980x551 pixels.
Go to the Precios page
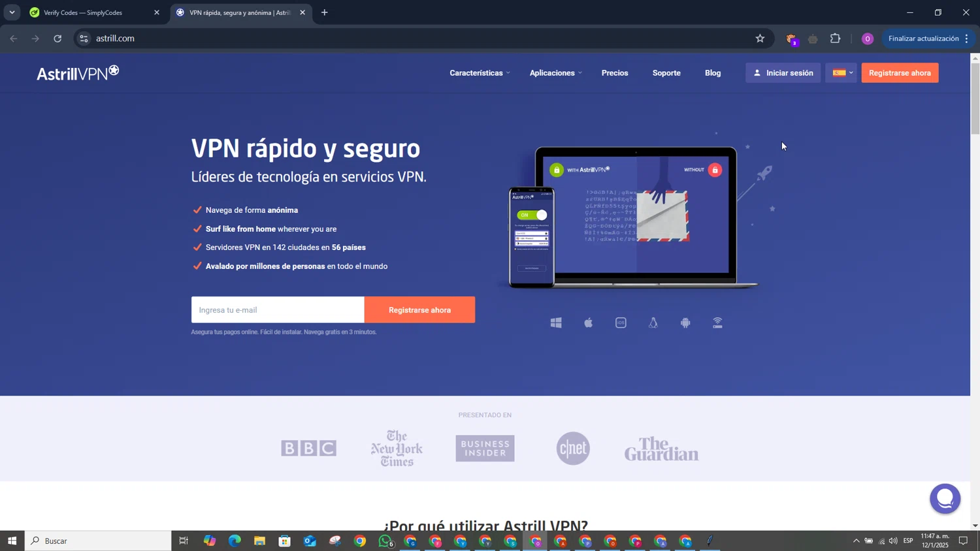(615, 73)
